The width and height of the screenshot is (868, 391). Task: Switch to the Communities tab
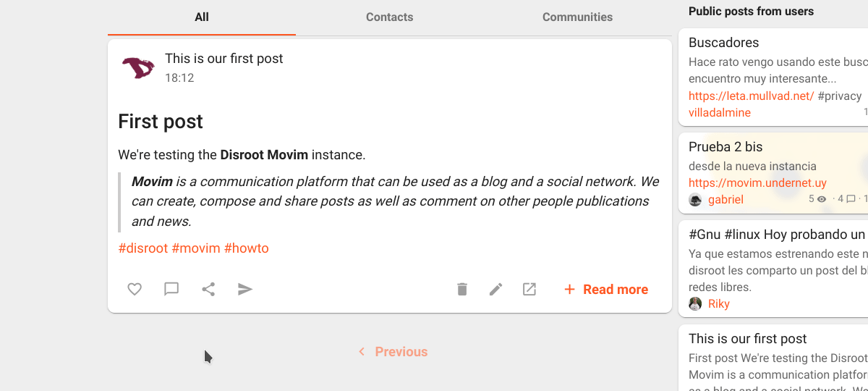577,17
